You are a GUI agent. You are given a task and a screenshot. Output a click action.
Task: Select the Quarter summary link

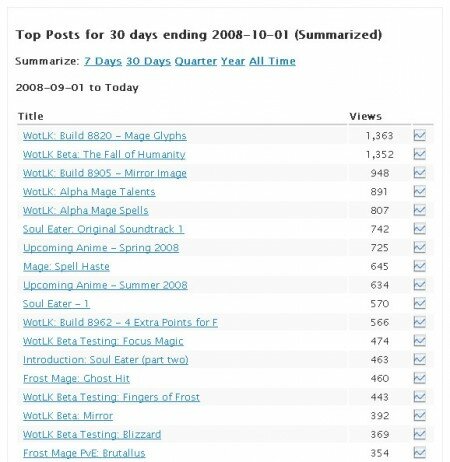(196, 61)
